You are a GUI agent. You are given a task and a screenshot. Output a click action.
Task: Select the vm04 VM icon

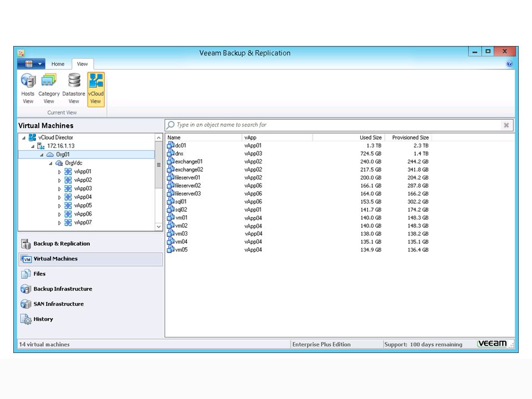[170, 242]
